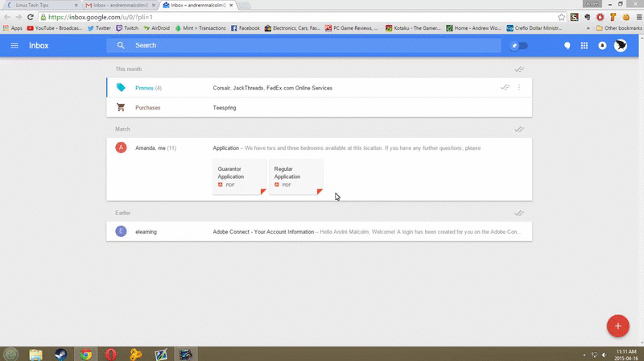Open Windows Start button

click(10, 354)
